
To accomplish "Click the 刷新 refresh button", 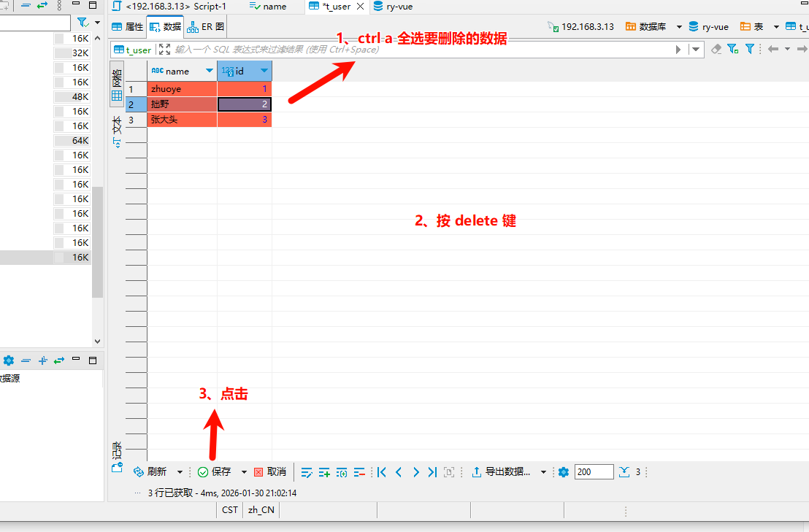I will pyautogui.click(x=150, y=472).
